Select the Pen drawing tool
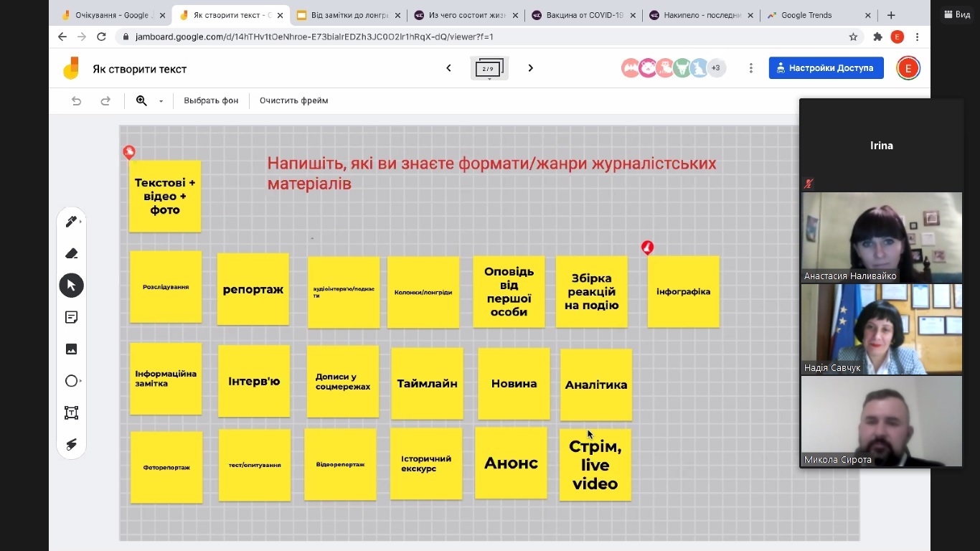Screen dimensions: 980x551 [x=71, y=222]
